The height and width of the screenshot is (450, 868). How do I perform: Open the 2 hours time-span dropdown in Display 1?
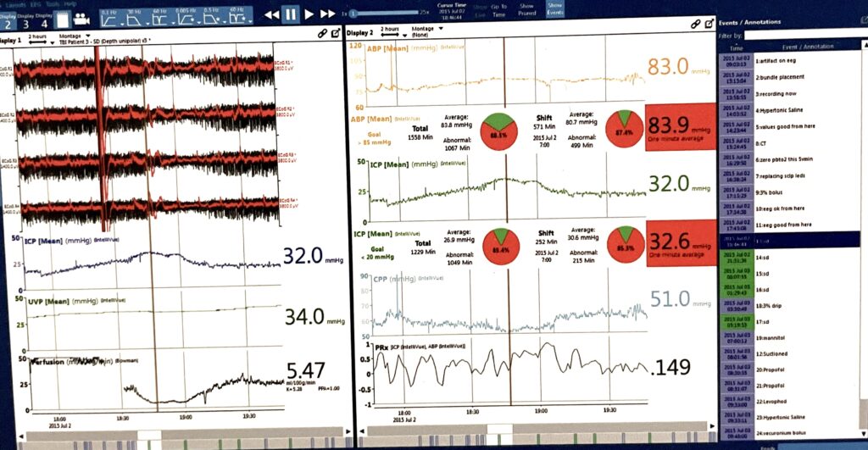point(39,39)
